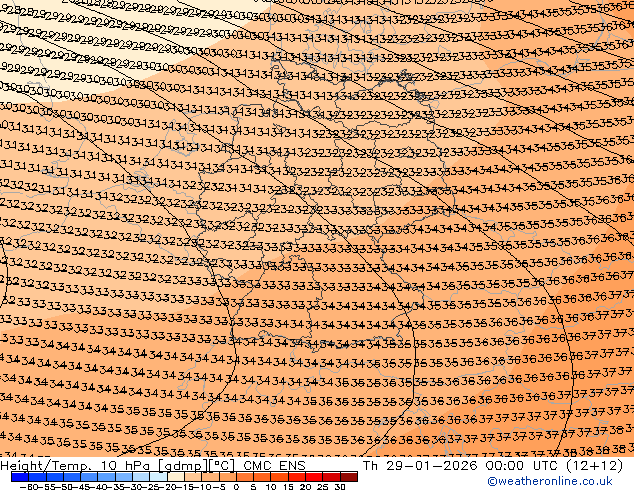Click the legend swatch between -40 and -35
The width and height of the screenshot is (634, 490).
coord(106,477)
